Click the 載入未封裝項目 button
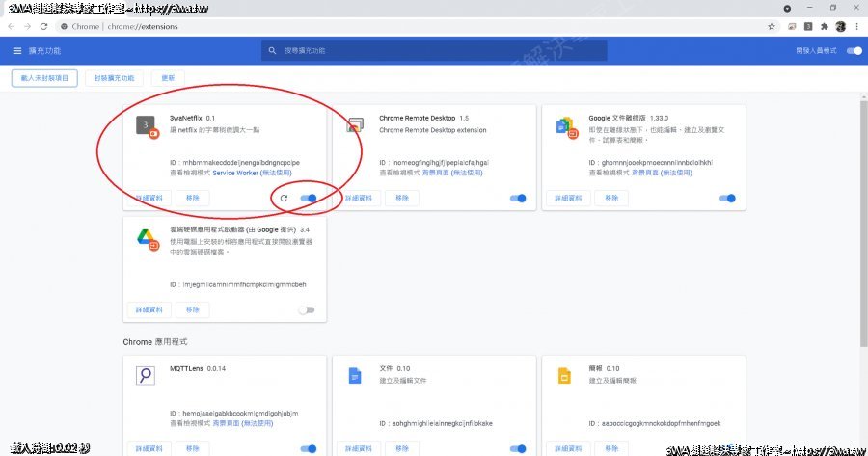The height and width of the screenshot is (456, 868). tap(45, 77)
